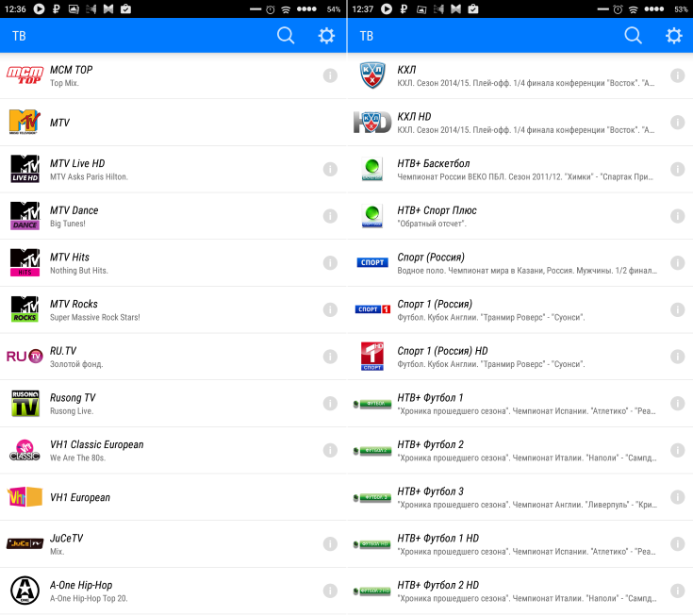
Task: Tap the 'We Are The 80s.' program text
Action: click(x=77, y=458)
